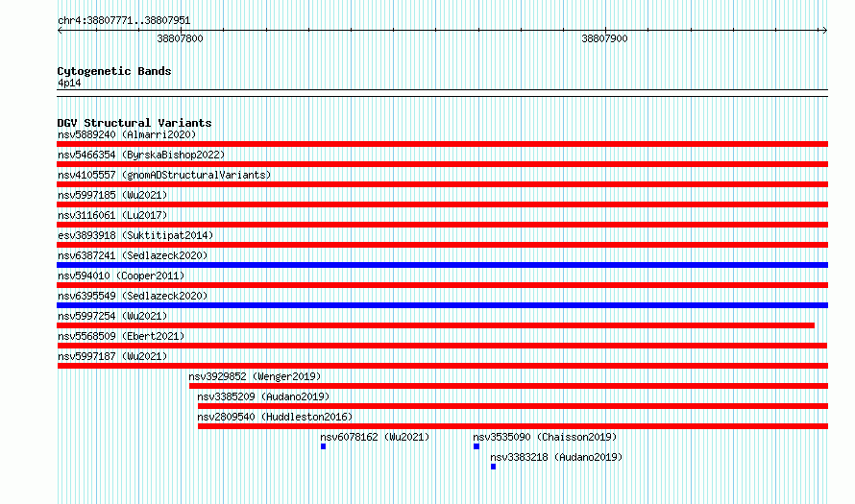Click the shorter red bar under nsv5997254
Screen dimensions: 855x504
pos(436,325)
